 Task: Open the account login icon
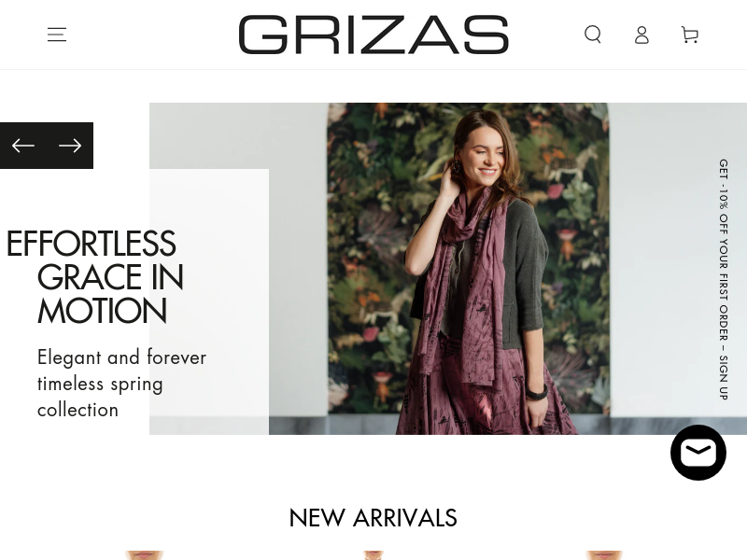point(641,35)
